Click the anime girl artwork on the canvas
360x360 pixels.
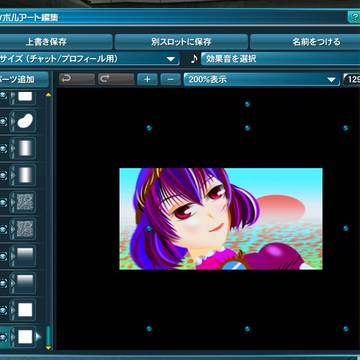[221, 219]
